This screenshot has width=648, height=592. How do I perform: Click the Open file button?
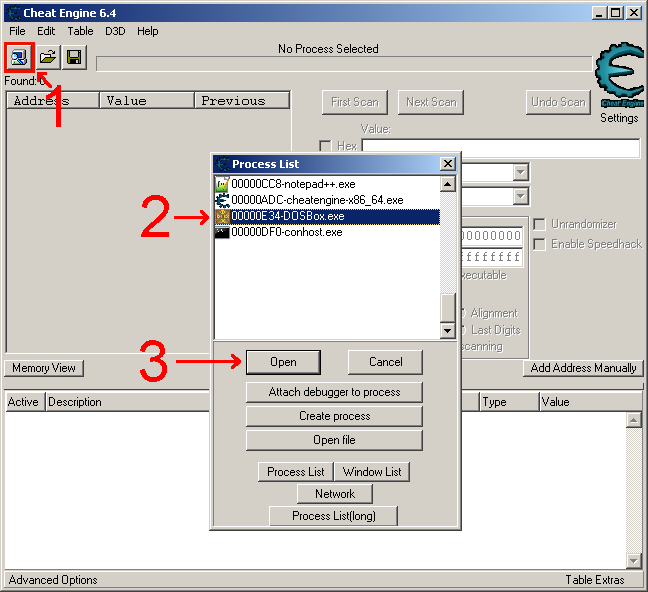pyautogui.click(x=334, y=440)
